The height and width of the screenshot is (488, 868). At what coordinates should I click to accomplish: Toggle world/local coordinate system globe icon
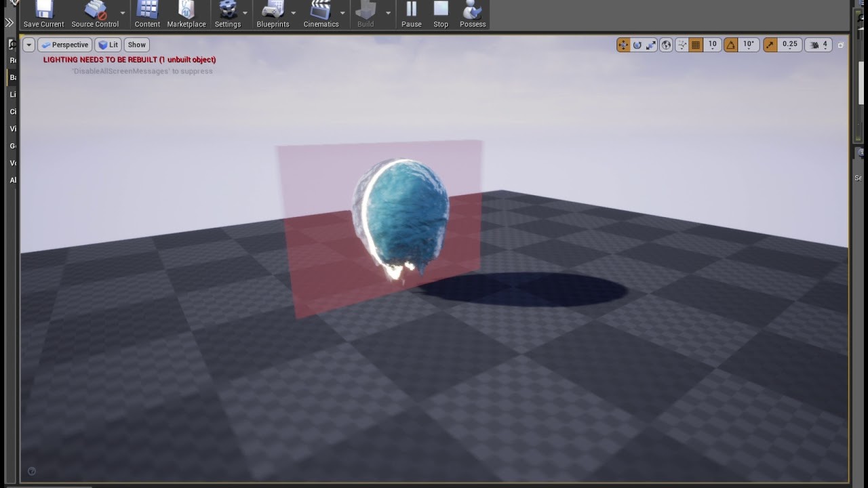[666, 44]
